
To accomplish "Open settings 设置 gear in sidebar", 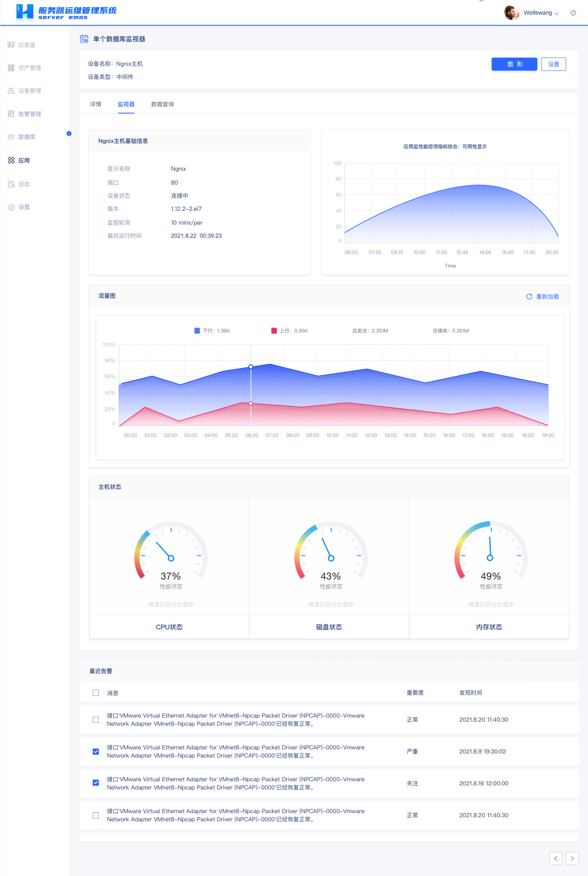I will pos(11,207).
